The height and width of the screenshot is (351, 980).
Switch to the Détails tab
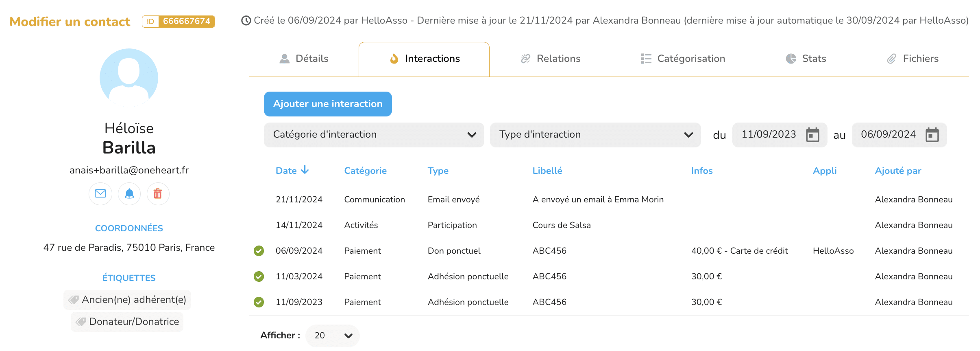(x=304, y=59)
